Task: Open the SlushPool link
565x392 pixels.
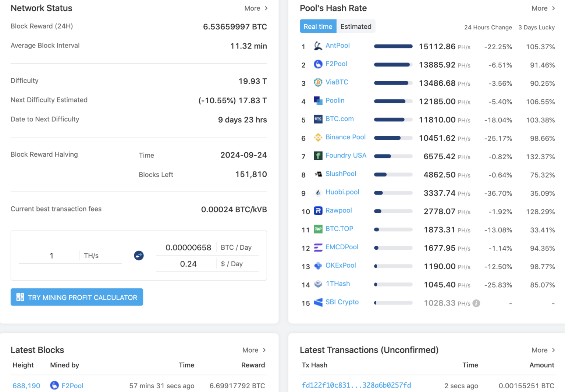Action: coord(341,174)
